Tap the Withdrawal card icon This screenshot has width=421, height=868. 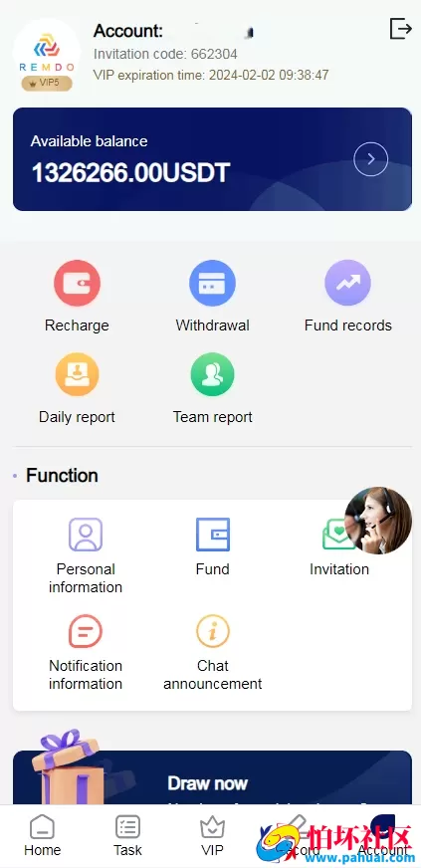tap(212, 283)
